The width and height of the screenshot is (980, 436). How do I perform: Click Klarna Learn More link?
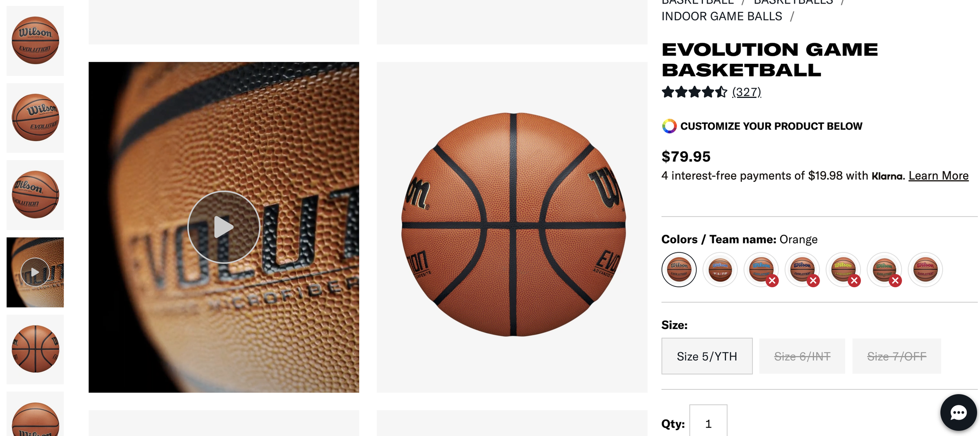tap(938, 175)
